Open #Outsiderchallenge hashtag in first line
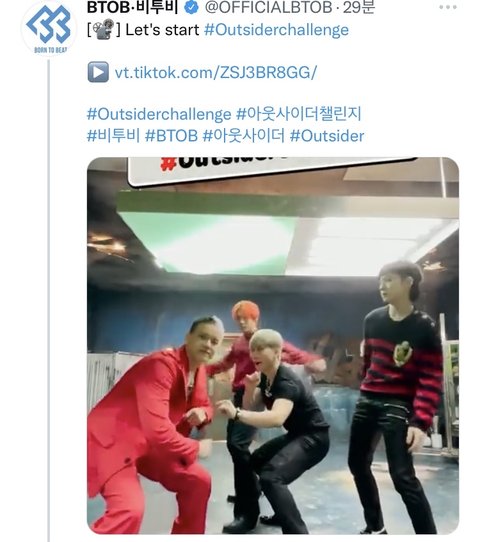 pos(276,30)
